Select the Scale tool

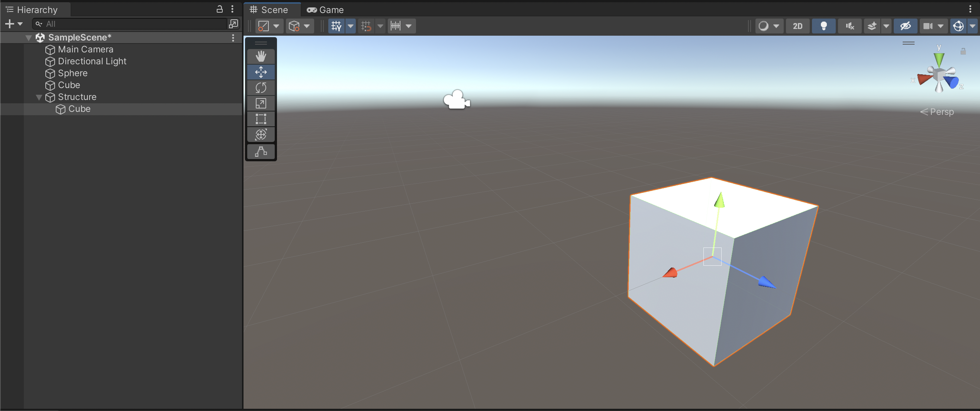[261, 103]
